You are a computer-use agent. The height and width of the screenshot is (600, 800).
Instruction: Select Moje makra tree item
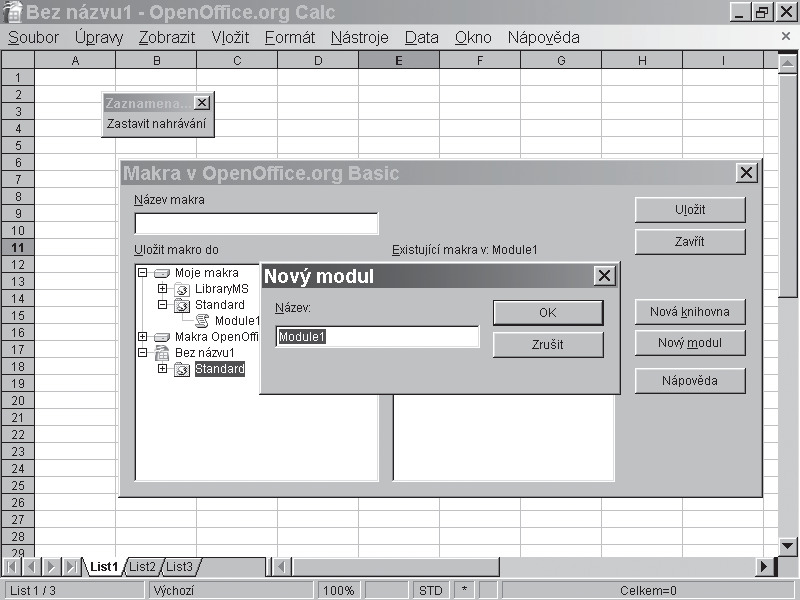206,273
